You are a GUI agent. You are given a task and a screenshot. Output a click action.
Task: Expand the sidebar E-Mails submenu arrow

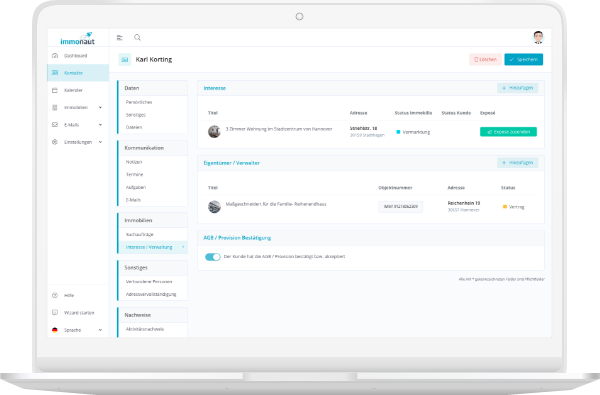tap(100, 125)
